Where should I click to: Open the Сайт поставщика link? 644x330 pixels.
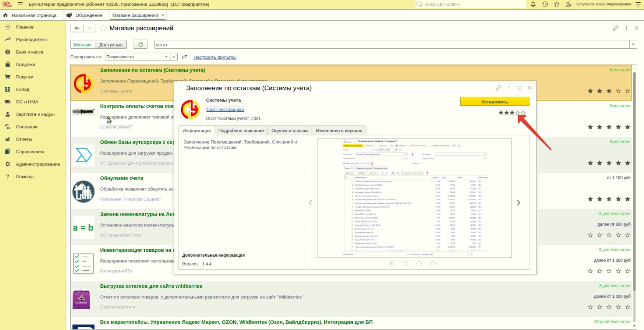225,109
